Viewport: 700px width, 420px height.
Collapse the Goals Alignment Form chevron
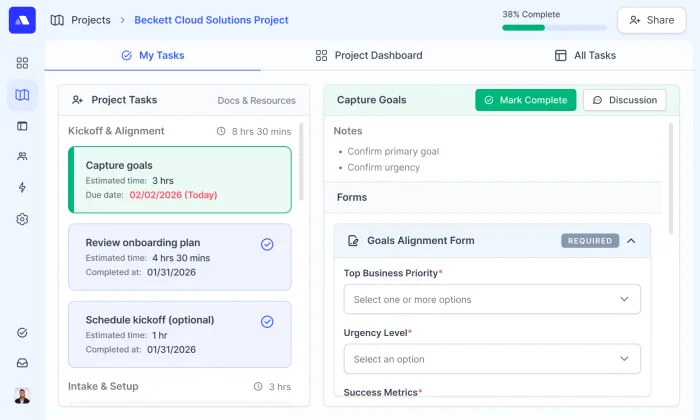[631, 241]
